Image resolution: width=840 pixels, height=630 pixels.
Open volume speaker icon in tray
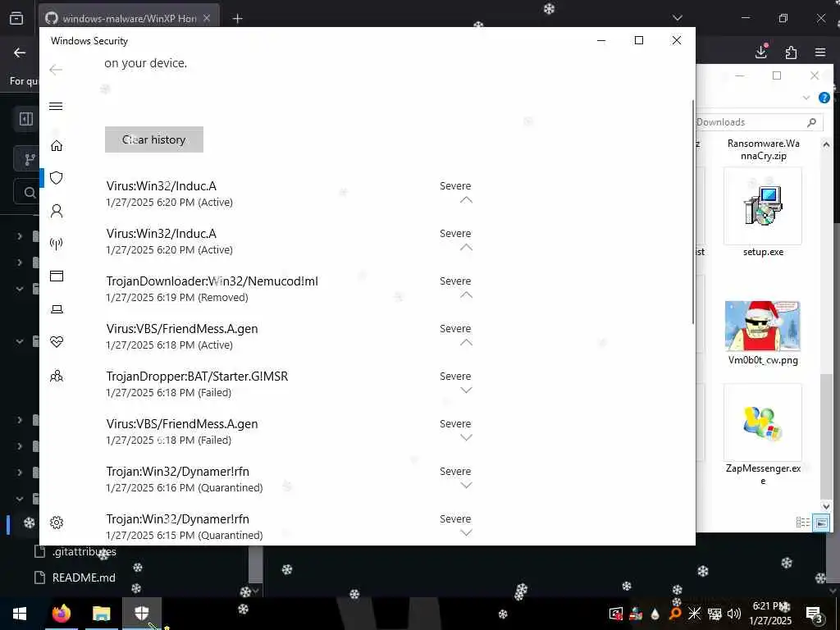point(734,614)
